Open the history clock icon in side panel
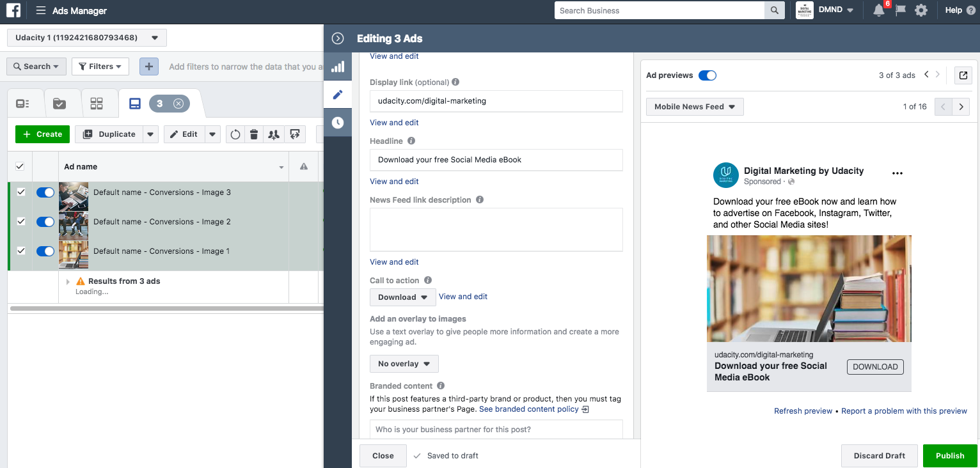This screenshot has width=980, height=468. point(338,123)
